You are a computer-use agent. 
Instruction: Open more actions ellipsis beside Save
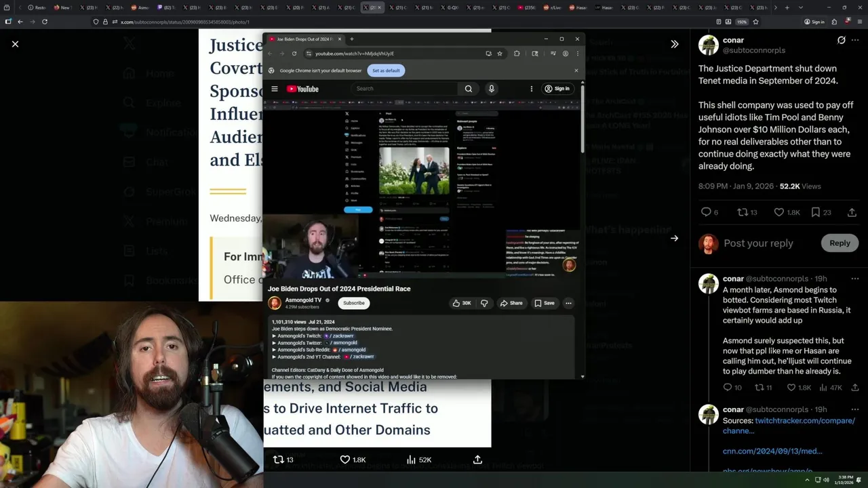tap(568, 303)
